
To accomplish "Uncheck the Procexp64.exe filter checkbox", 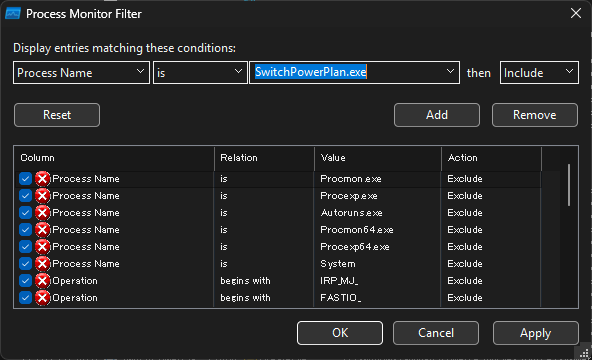I will point(25,246).
